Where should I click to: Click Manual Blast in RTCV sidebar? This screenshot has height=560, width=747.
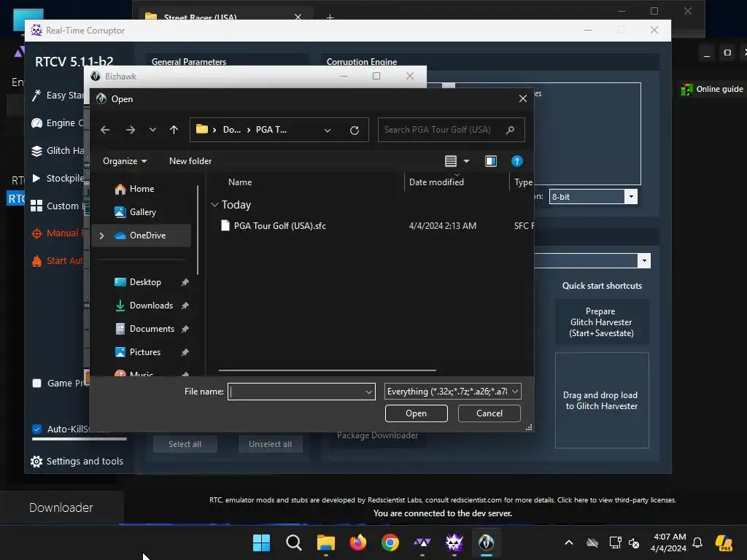[58, 233]
